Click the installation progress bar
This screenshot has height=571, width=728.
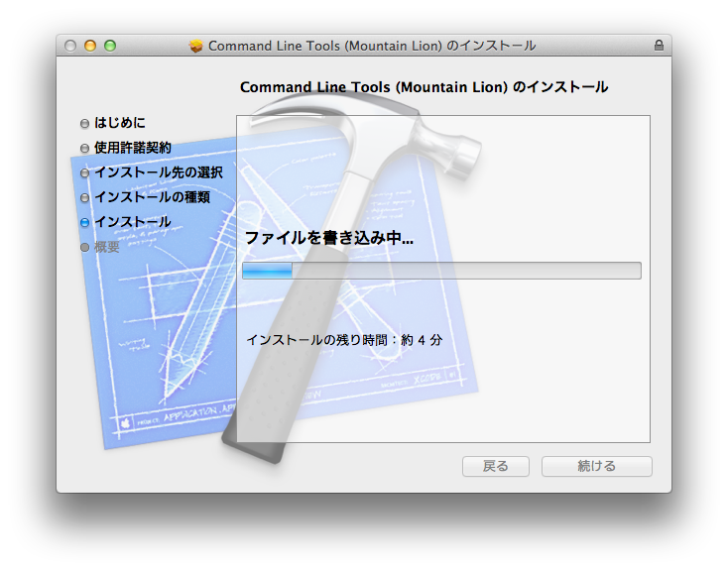(x=441, y=271)
